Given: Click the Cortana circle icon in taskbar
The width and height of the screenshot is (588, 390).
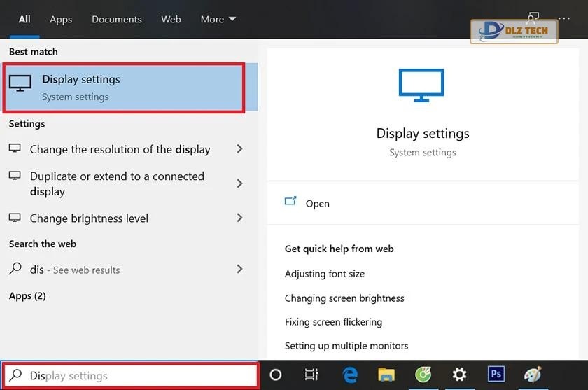Looking at the screenshot, I should coord(276,375).
